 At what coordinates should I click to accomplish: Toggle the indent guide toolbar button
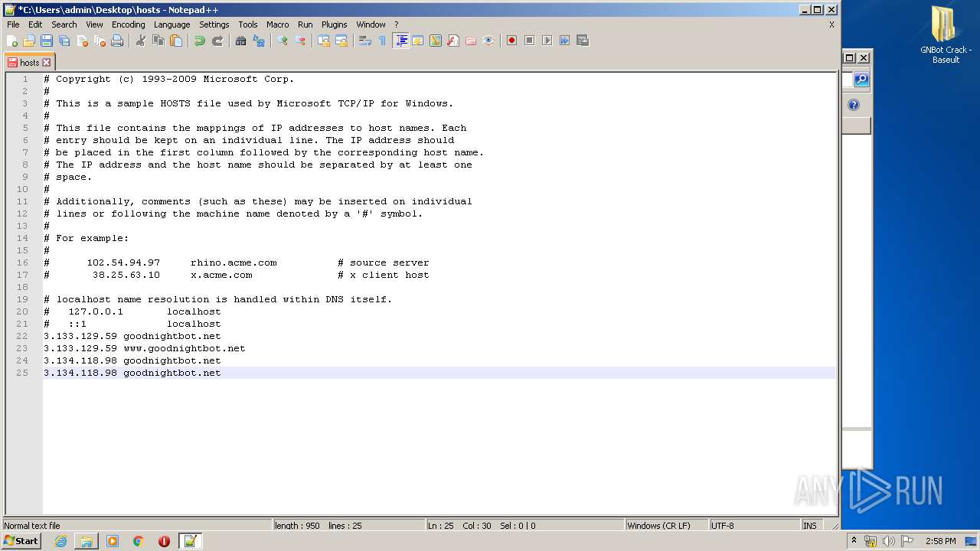pos(400,41)
